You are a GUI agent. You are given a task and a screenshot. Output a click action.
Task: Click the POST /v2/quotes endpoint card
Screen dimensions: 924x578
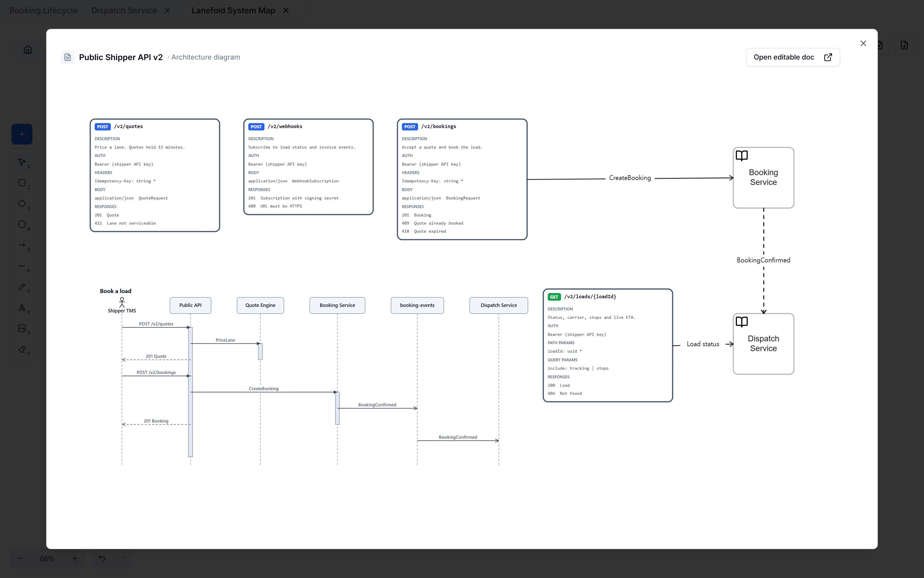[155, 175]
